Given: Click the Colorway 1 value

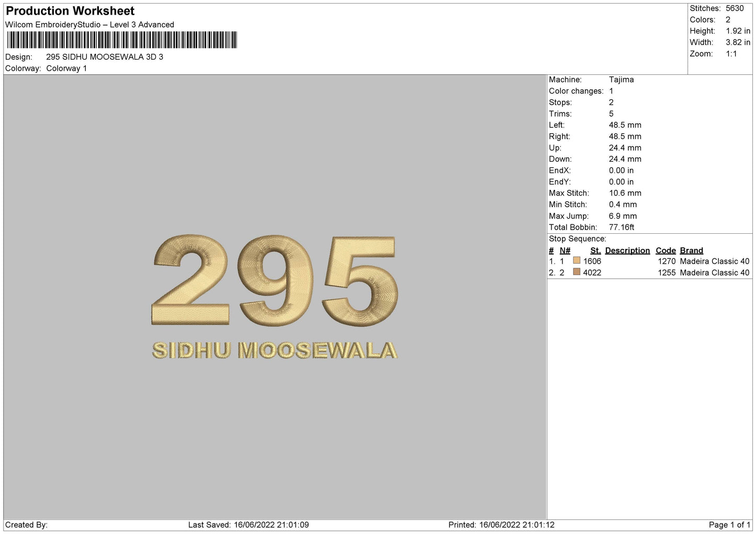Looking at the screenshot, I should pyautogui.click(x=66, y=69).
